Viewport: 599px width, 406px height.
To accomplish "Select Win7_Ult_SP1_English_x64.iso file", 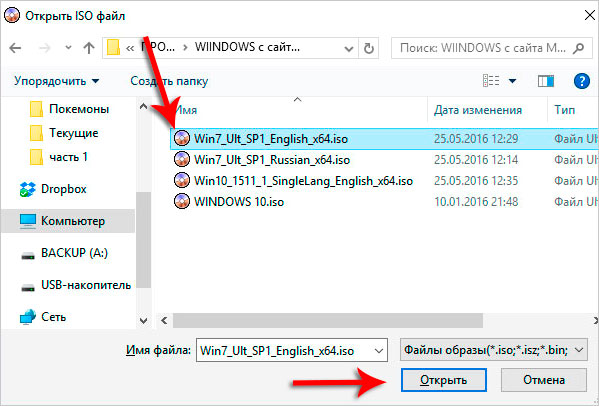I will [x=384, y=139].
